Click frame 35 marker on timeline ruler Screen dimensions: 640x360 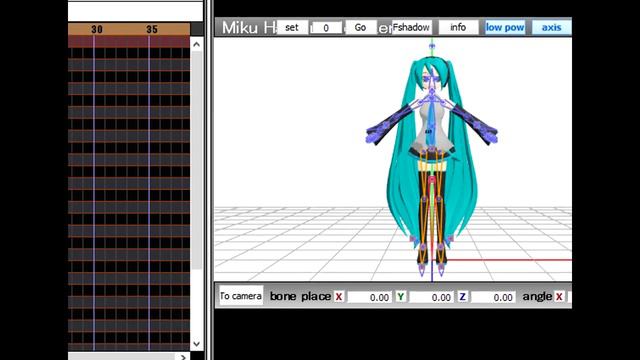(152, 29)
